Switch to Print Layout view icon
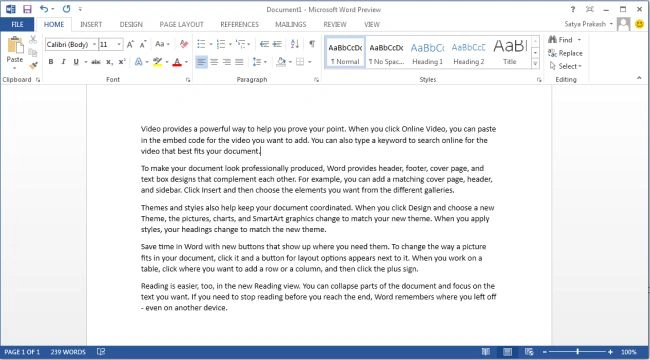 click(x=507, y=352)
